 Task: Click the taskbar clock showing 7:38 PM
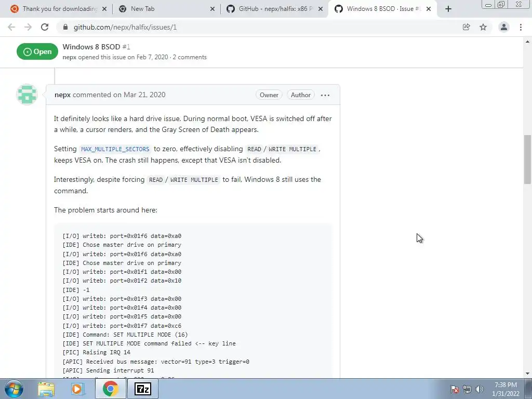pyautogui.click(x=506, y=389)
